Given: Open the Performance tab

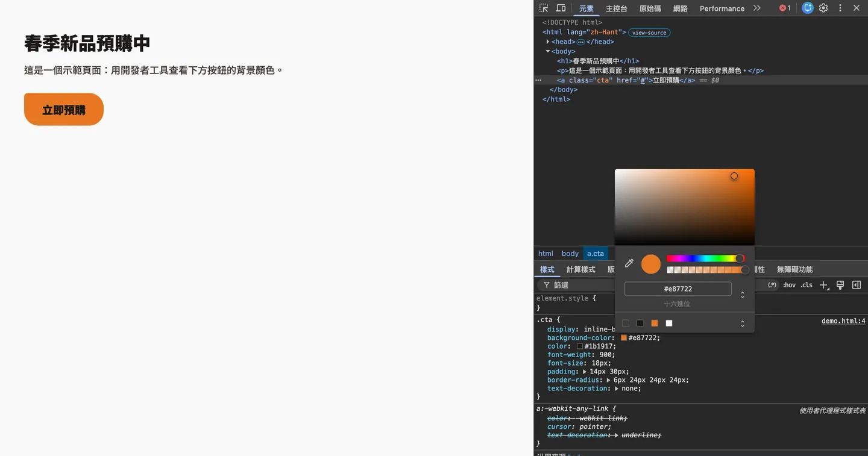Looking at the screenshot, I should click(722, 8).
